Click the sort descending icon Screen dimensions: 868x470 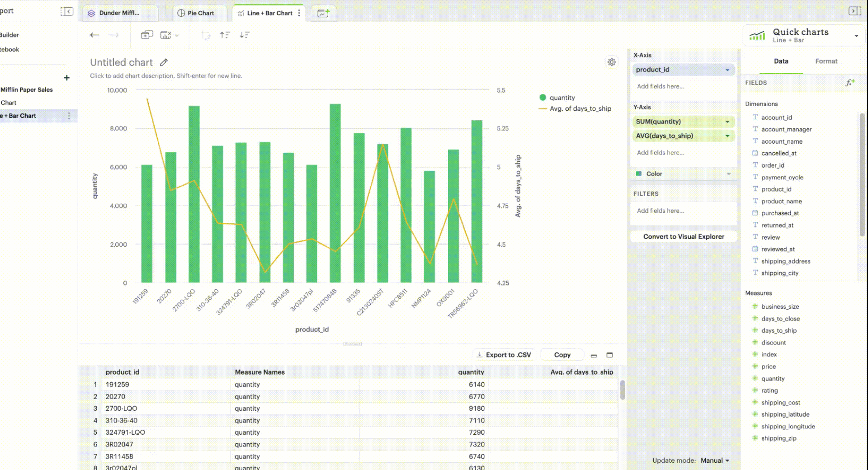click(x=245, y=35)
